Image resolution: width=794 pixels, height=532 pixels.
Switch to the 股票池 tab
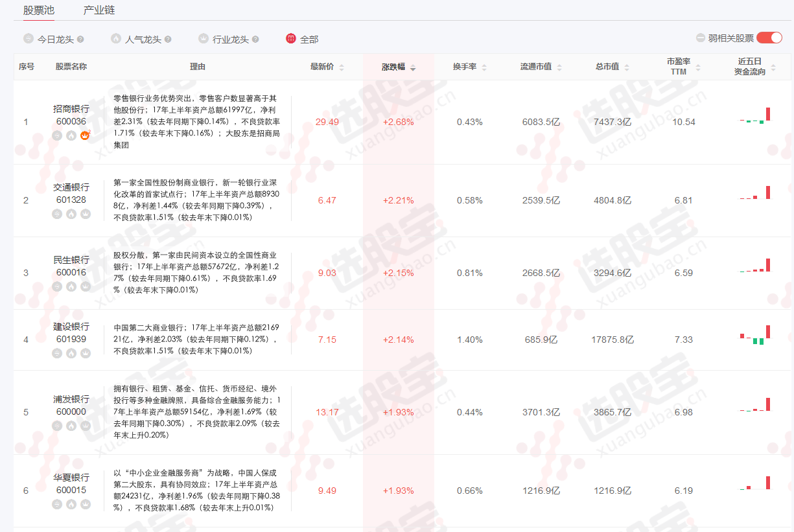pos(39,10)
